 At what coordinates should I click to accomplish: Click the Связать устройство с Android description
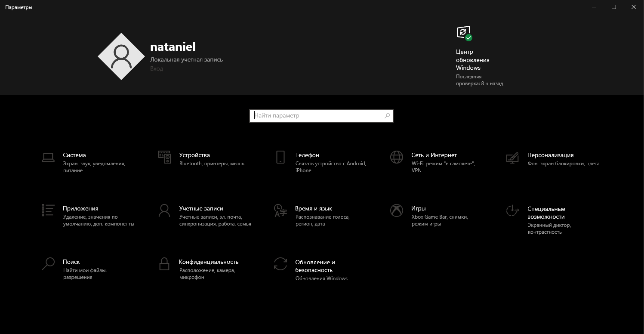click(x=331, y=167)
